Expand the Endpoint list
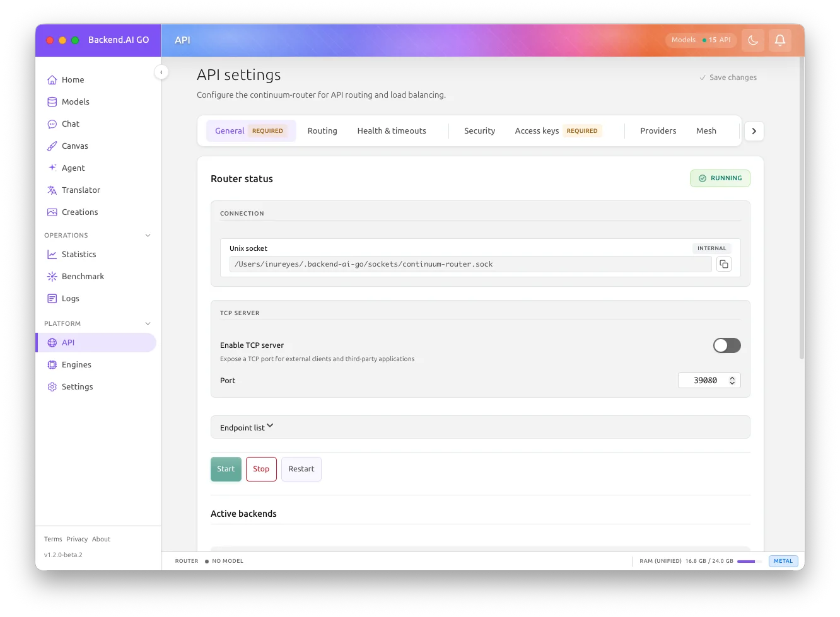This screenshot has height=617, width=840. point(246,427)
